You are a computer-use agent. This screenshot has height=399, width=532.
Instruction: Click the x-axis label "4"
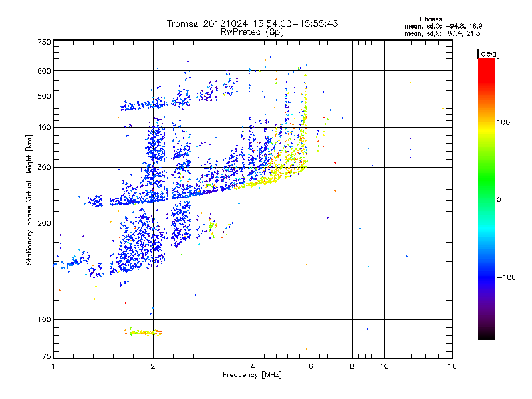pos(253,366)
